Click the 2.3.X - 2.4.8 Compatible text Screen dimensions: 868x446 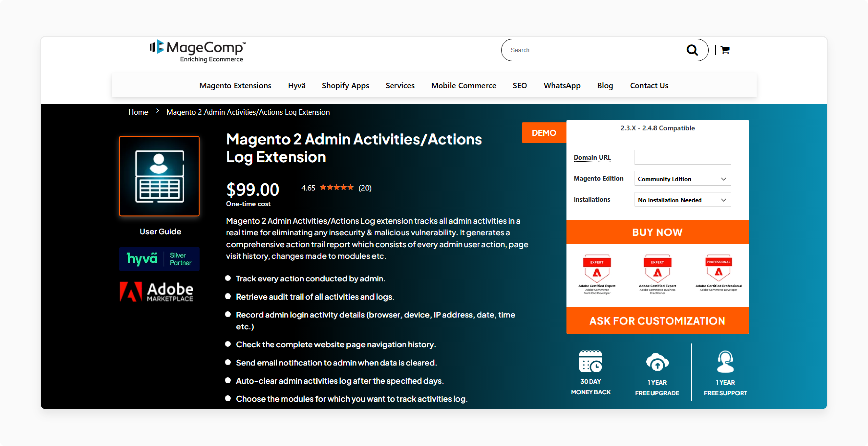click(x=657, y=128)
